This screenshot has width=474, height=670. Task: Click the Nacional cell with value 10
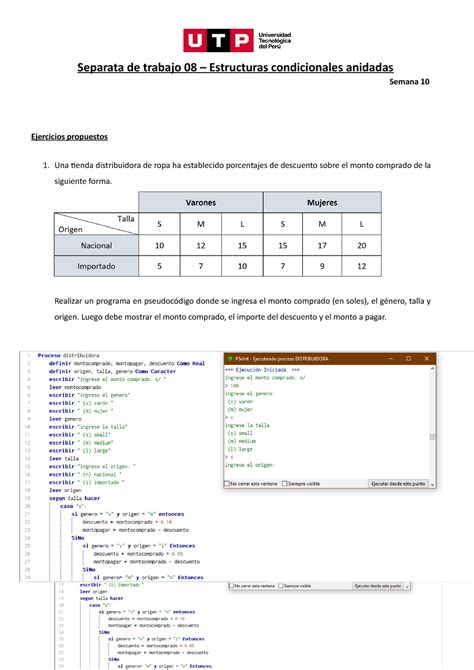(x=159, y=245)
